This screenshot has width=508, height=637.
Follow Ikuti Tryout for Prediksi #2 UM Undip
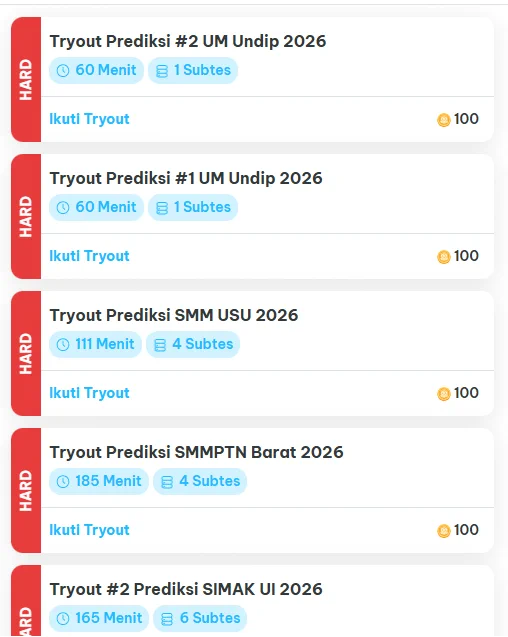[89, 119]
